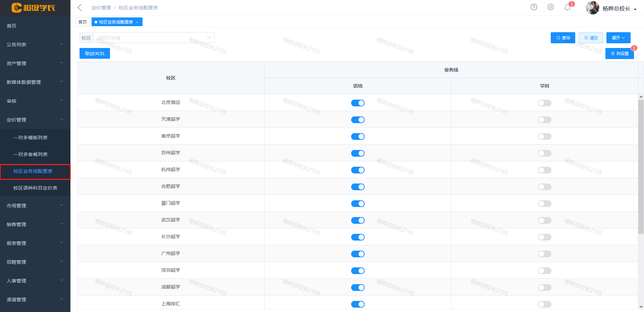Expand 市场管理 sidebar menu
The height and width of the screenshot is (312, 644).
tap(35, 206)
